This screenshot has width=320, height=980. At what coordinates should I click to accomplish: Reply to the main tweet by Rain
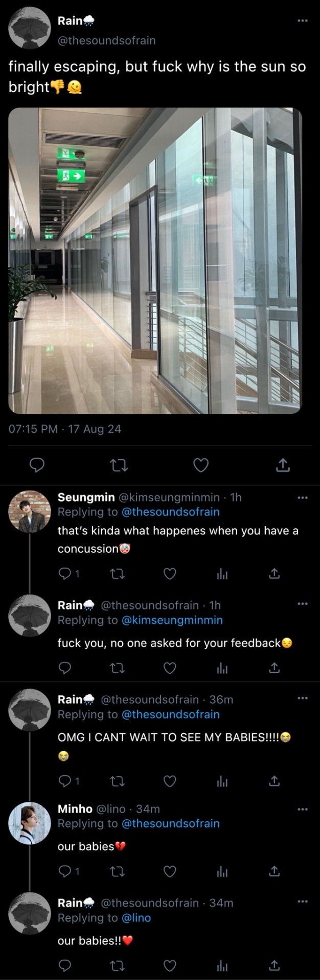point(37,465)
